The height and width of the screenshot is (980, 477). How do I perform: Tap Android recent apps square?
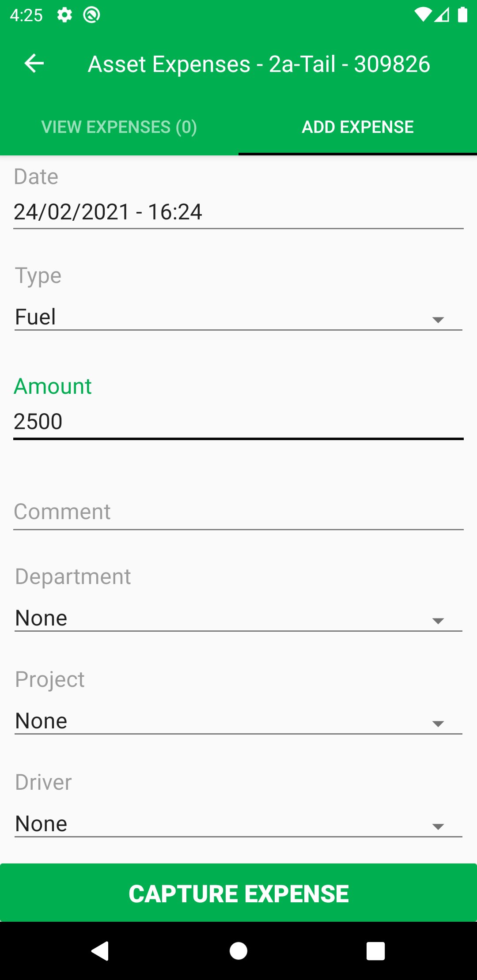[376, 951]
